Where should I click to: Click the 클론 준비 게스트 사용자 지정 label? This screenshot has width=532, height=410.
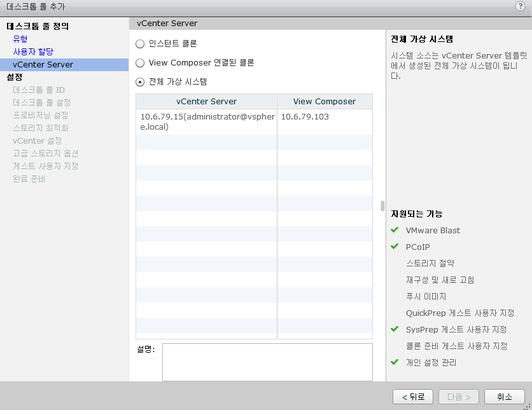[x=457, y=346]
